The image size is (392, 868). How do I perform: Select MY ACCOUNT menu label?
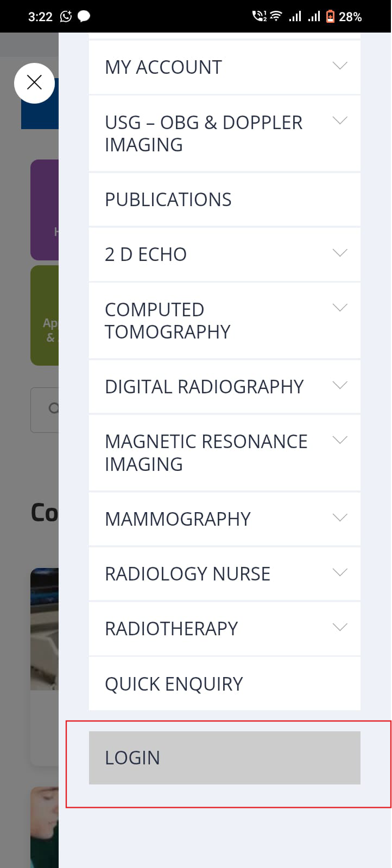[x=163, y=67]
